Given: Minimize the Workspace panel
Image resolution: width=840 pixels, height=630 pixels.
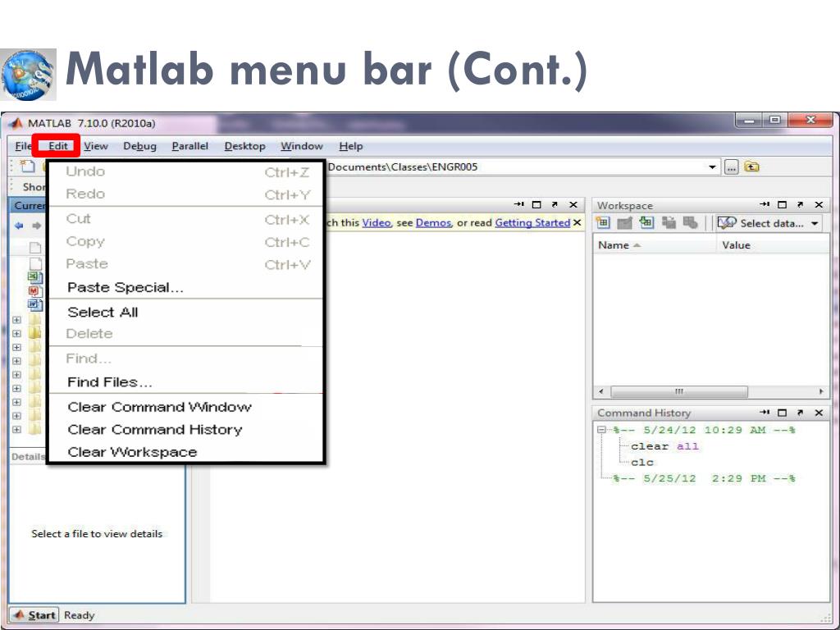Looking at the screenshot, I should click(x=765, y=204).
